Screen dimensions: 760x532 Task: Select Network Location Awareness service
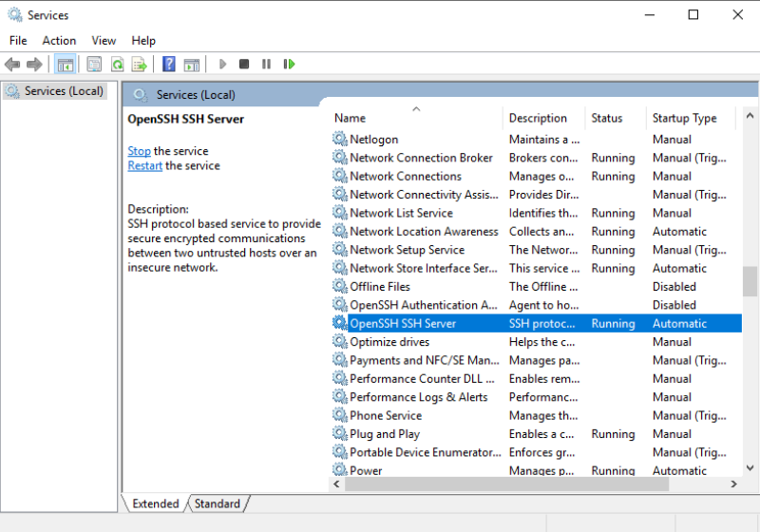tap(537, 231)
